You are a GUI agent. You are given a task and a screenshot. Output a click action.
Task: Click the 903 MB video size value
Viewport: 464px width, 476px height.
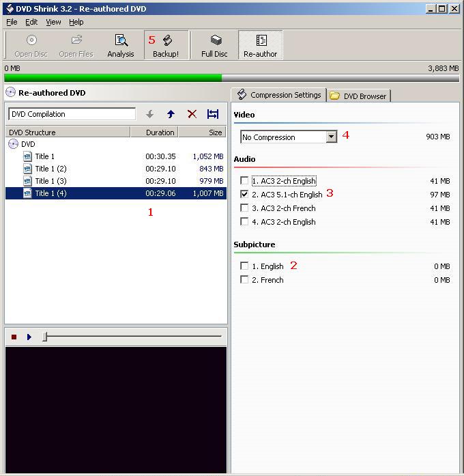[x=438, y=137]
